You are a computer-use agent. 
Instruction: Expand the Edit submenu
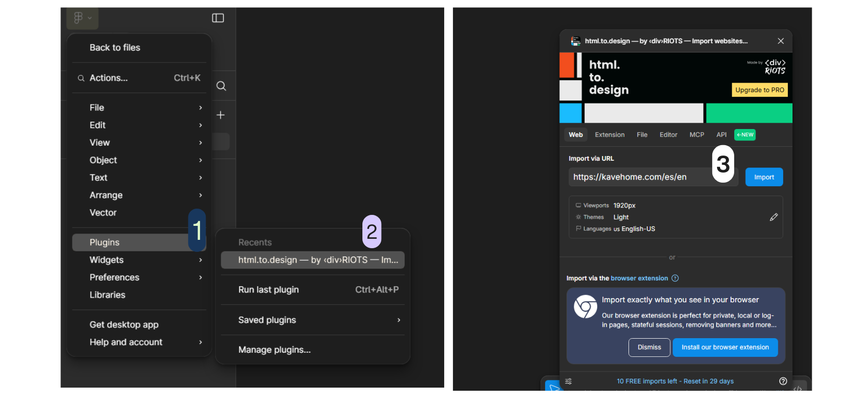(139, 125)
